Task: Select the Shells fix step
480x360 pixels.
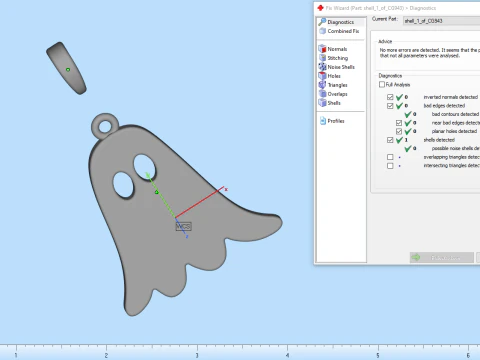Action: [x=330, y=103]
